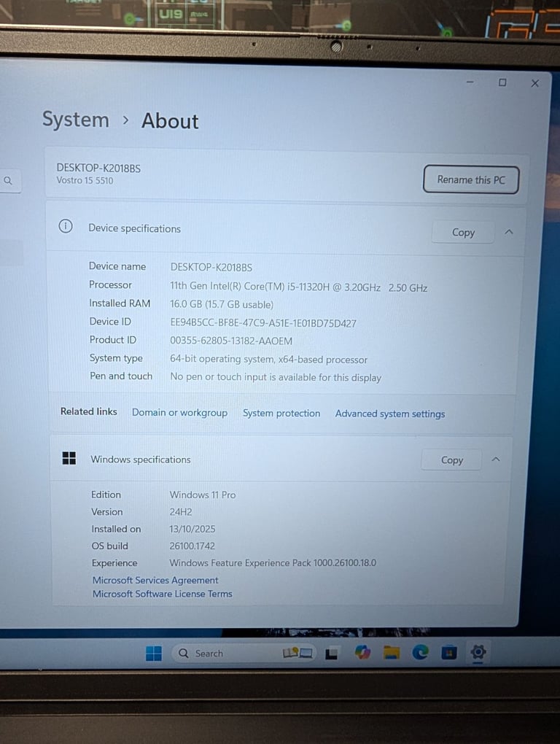This screenshot has height=744, width=560.
Task: Click the taskbar Search box
Action: coord(243,654)
